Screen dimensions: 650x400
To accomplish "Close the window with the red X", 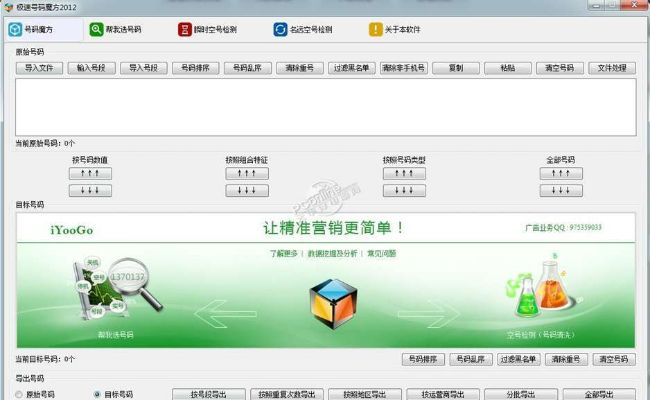I will [x=634, y=5].
